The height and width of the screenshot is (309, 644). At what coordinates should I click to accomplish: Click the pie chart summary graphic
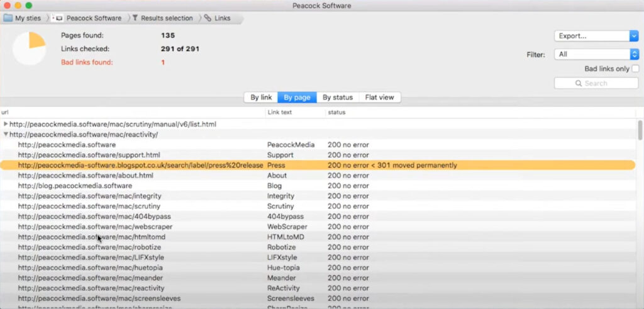tap(29, 48)
